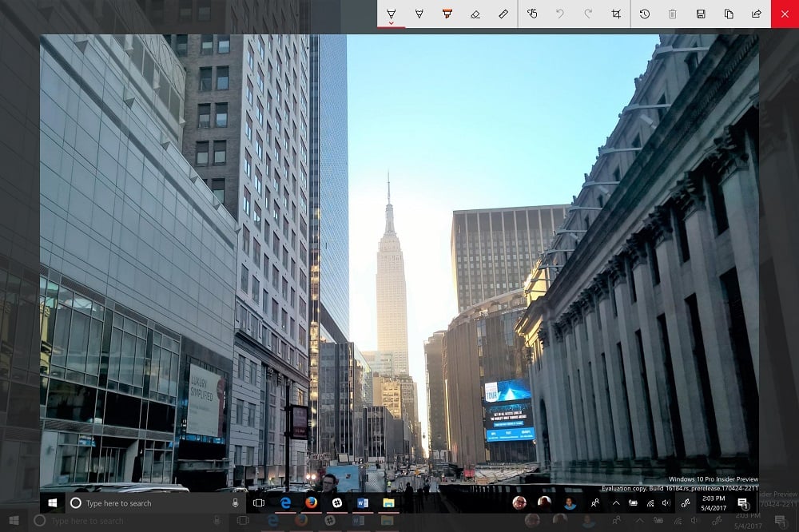Image resolution: width=799 pixels, height=532 pixels.
Task: Expand hidden tray icons in the captured screenshot's taskbar
Action: point(616,503)
